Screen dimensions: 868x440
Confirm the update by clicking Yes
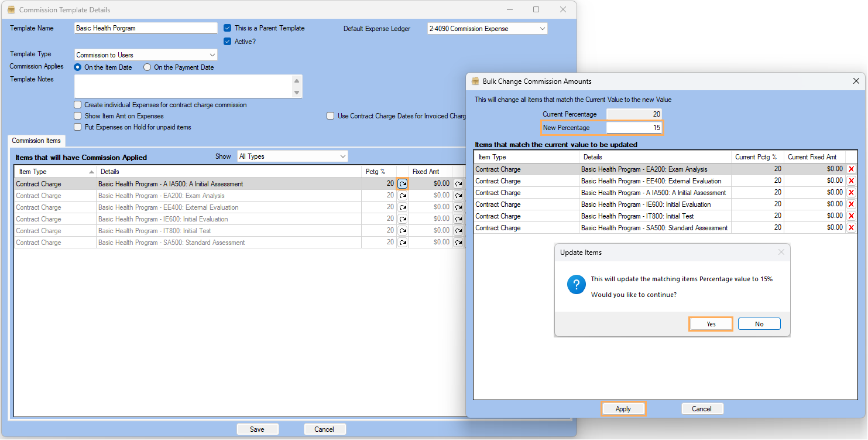click(711, 324)
